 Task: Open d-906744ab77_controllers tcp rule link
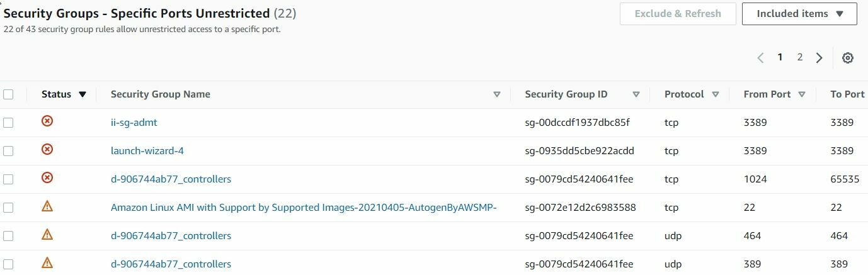pos(171,179)
